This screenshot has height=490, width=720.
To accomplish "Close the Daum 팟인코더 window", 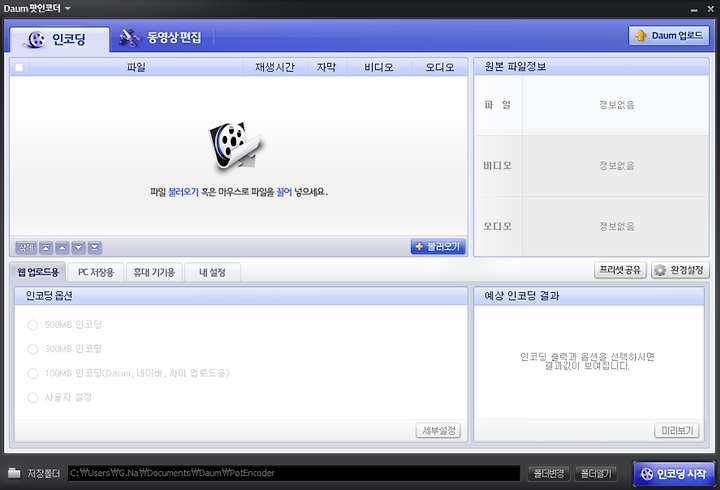I will coord(710,9).
